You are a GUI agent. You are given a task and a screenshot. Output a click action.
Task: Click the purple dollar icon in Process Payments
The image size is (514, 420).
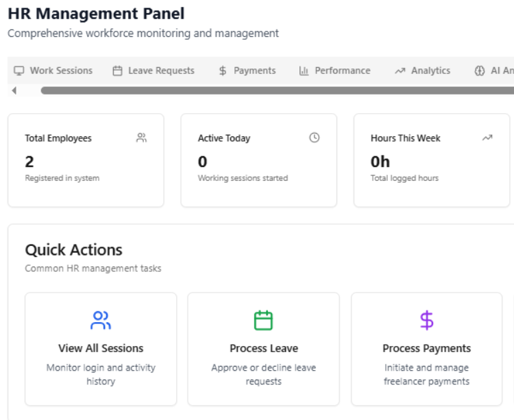[x=427, y=320]
